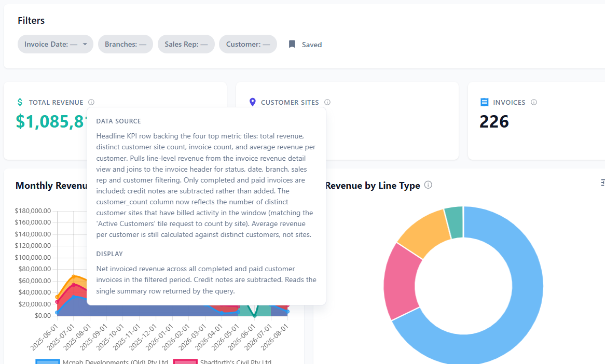Click the Total Revenue info icon
The height and width of the screenshot is (364, 605).
(91, 102)
